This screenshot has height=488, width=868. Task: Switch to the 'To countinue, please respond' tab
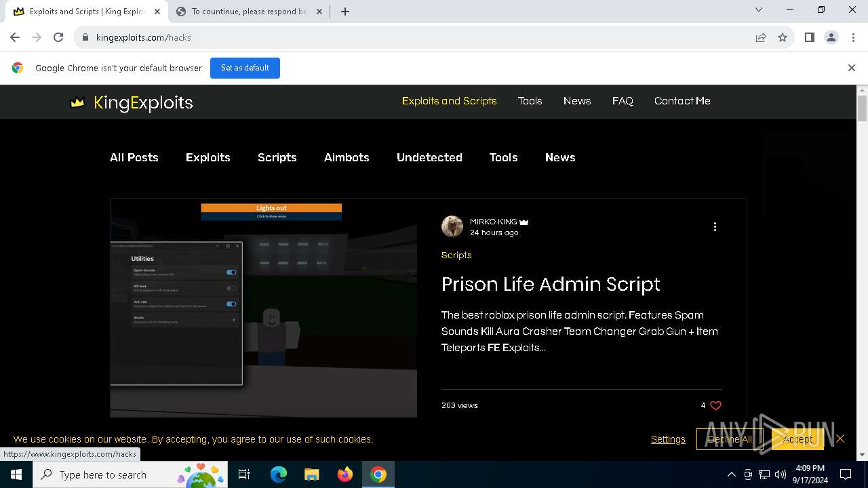[249, 12]
